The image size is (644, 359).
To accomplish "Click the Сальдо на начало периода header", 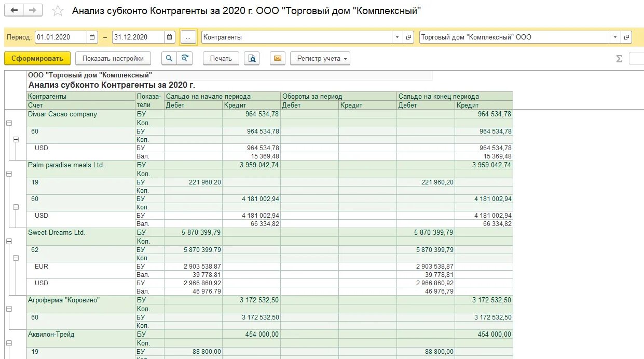I will pyautogui.click(x=223, y=96).
